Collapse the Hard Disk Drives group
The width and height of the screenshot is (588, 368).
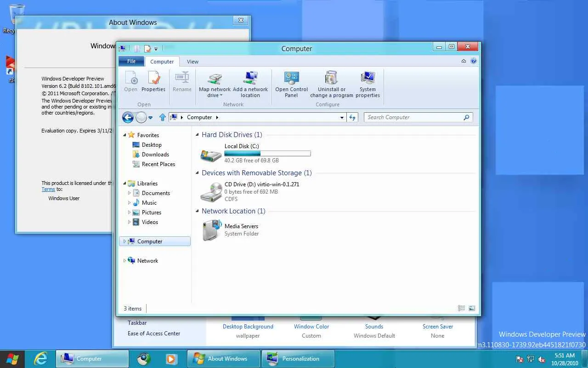pos(197,135)
